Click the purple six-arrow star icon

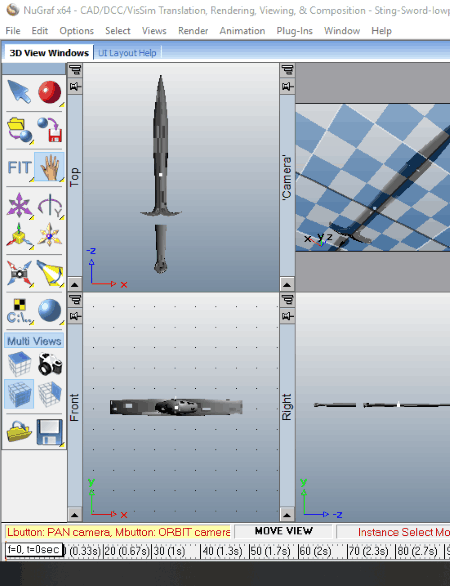coord(19,205)
